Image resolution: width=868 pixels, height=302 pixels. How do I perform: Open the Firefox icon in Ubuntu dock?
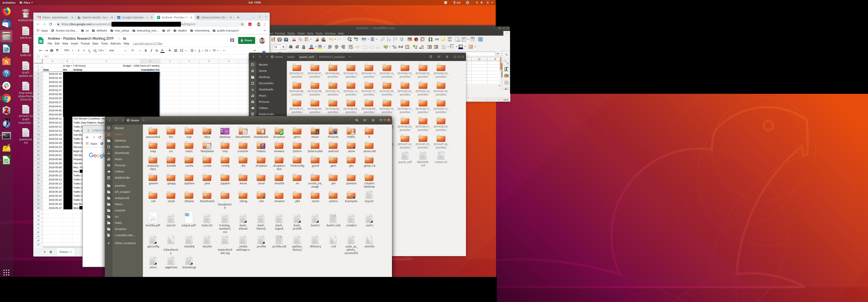click(6, 11)
